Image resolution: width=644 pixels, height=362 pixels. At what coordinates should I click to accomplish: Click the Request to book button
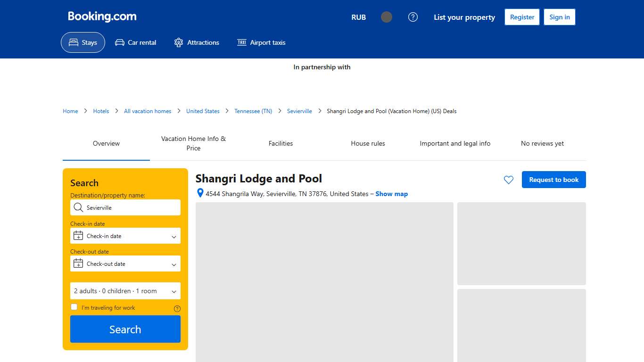pos(553,180)
